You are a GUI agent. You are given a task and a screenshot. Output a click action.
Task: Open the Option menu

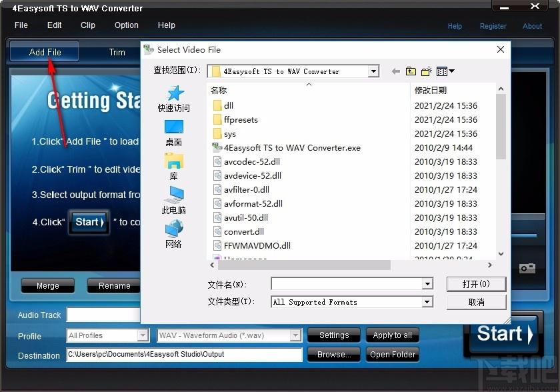click(127, 25)
